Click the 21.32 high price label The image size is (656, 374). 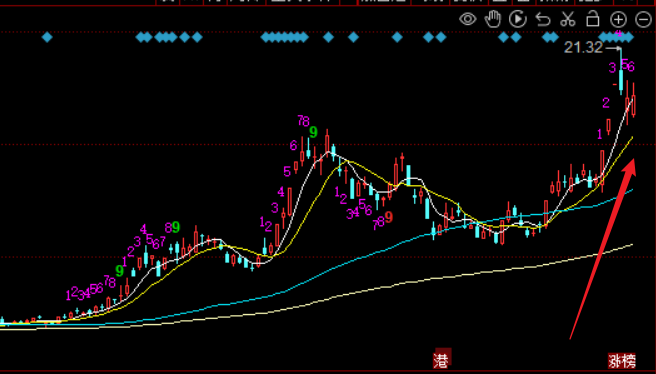pos(583,47)
